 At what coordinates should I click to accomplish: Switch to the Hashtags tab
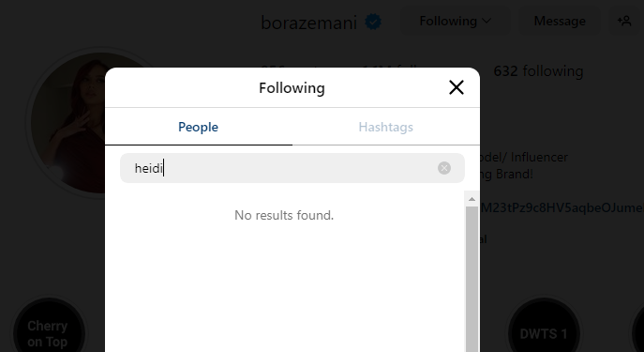pyautogui.click(x=385, y=127)
